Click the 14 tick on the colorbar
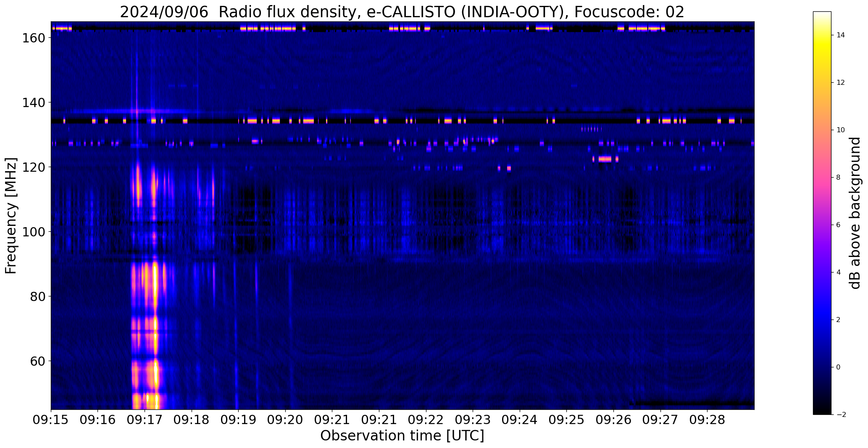 [x=841, y=35]
